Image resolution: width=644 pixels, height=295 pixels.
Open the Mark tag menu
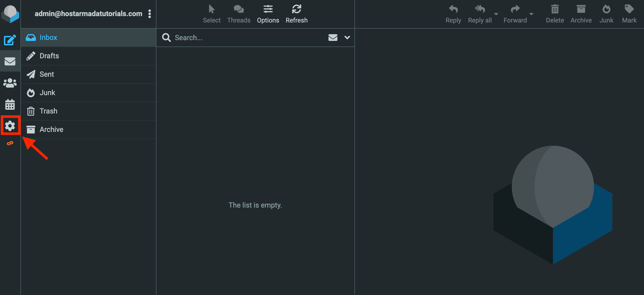click(629, 14)
